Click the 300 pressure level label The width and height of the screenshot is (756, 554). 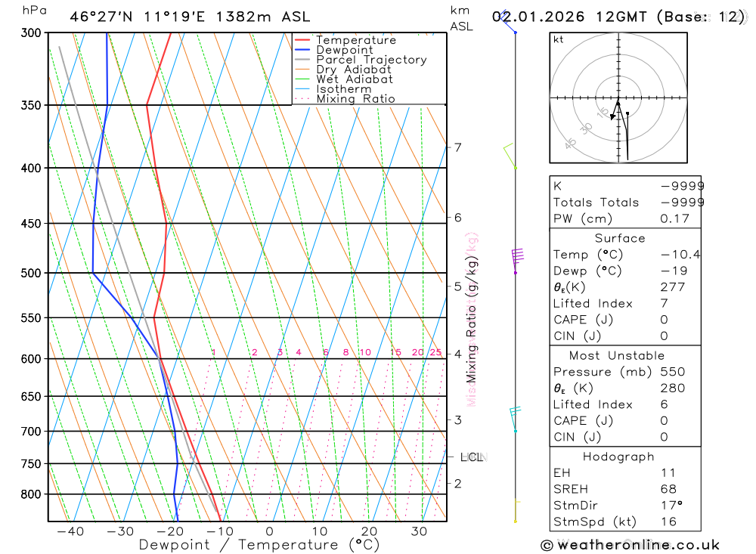point(31,32)
